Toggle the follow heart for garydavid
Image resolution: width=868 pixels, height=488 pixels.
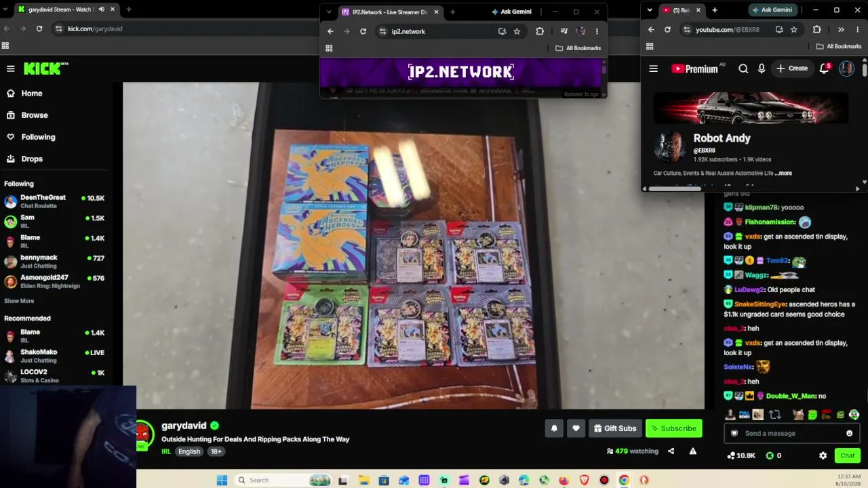tap(576, 428)
